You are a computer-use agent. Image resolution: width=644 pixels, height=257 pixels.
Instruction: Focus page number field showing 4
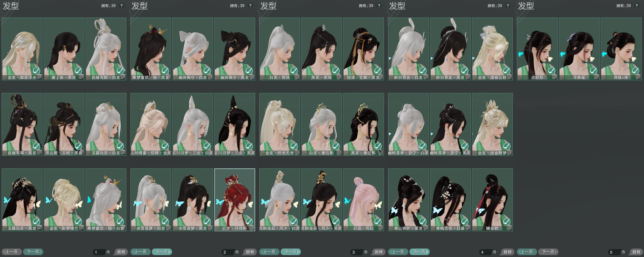486,252
